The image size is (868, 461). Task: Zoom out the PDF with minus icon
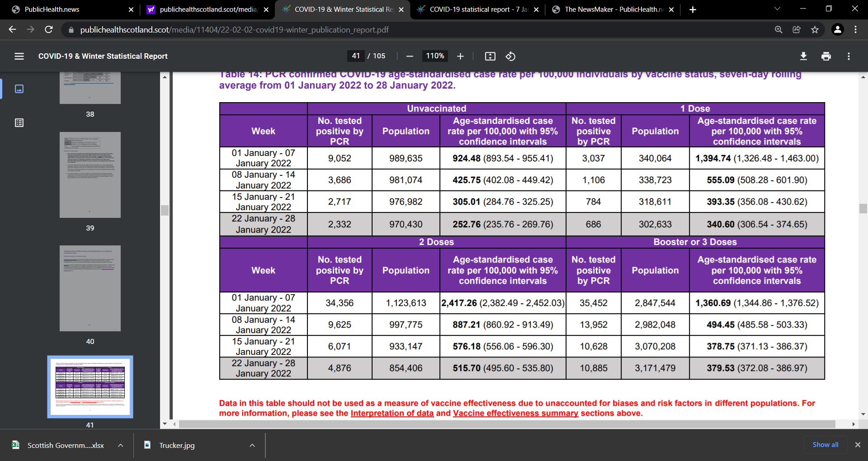coord(410,56)
